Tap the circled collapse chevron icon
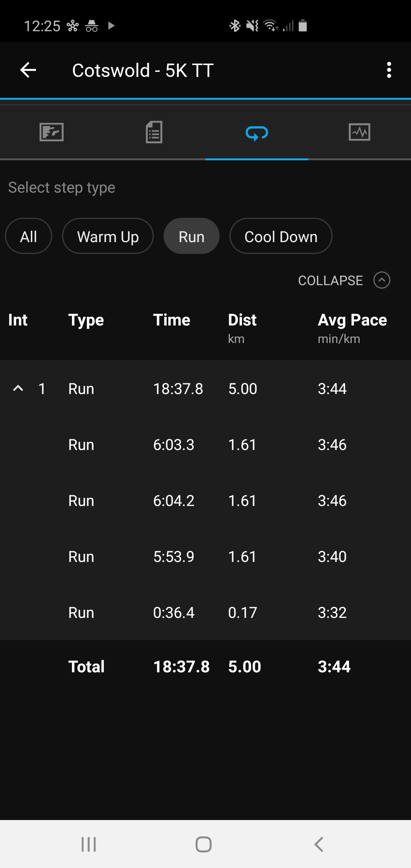The image size is (411, 868). pyautogui.click(x=382, y=281)
